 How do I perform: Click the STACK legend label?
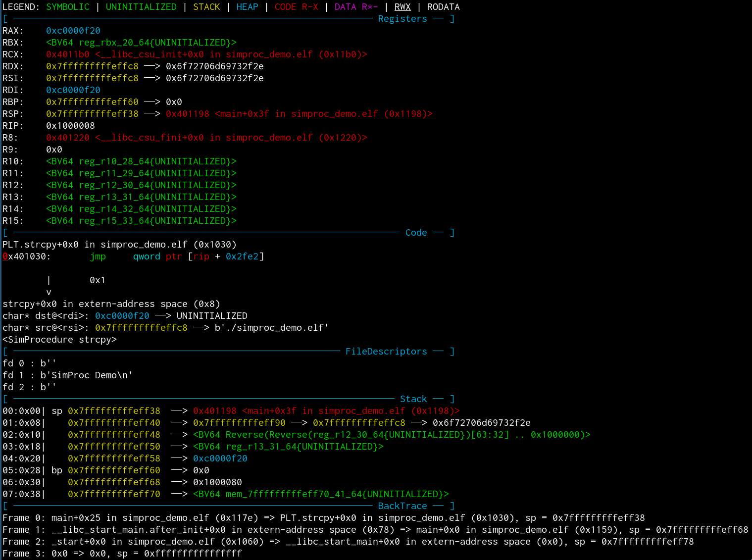tap(206, 7)
